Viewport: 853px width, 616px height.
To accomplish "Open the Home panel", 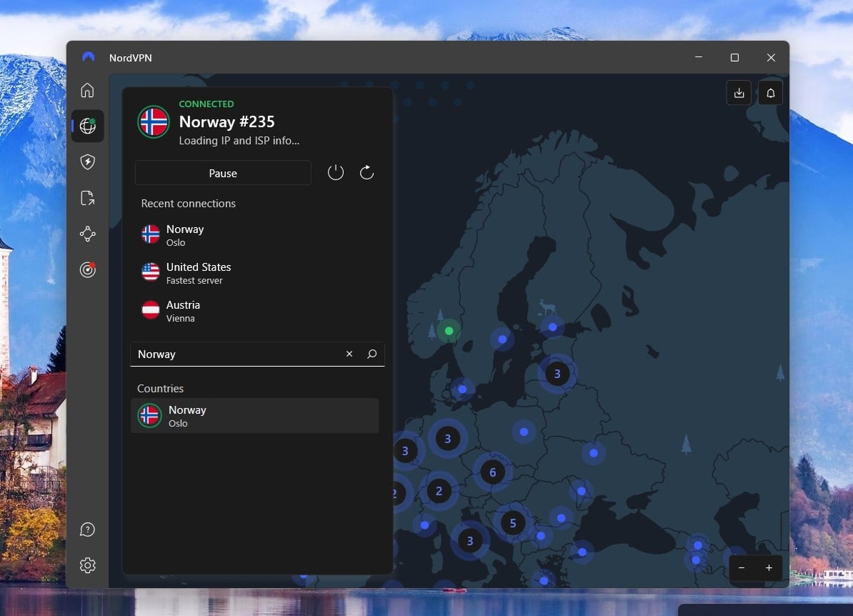I will (87, 90).
